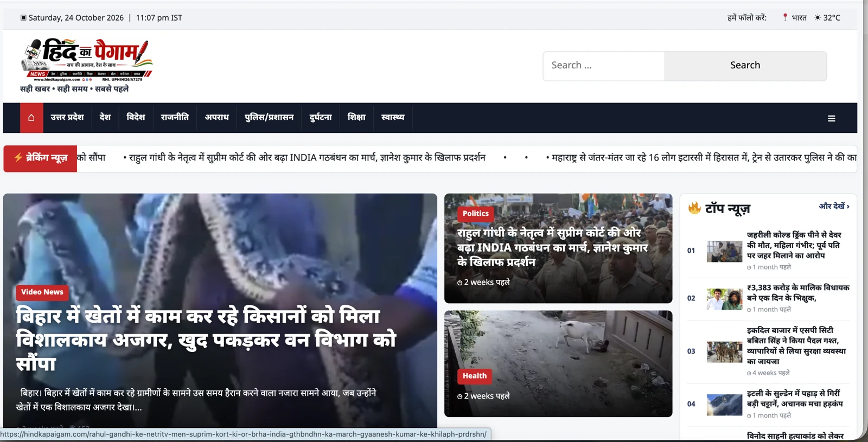This screenshot has width=868, height=442.
Task: Click the भारत location text
Action: coord(799,17)
